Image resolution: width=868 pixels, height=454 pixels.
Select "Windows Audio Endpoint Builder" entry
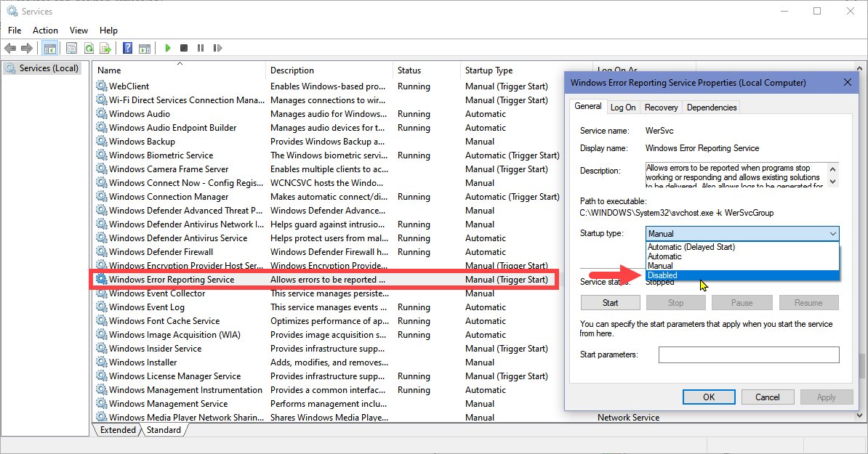tap(172, 128)
